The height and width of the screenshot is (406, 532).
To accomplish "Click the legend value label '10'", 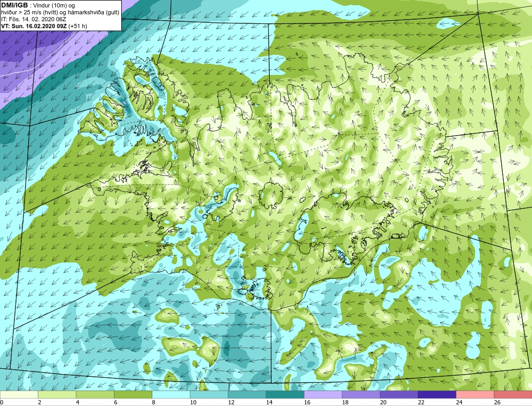I will point(193,402).
